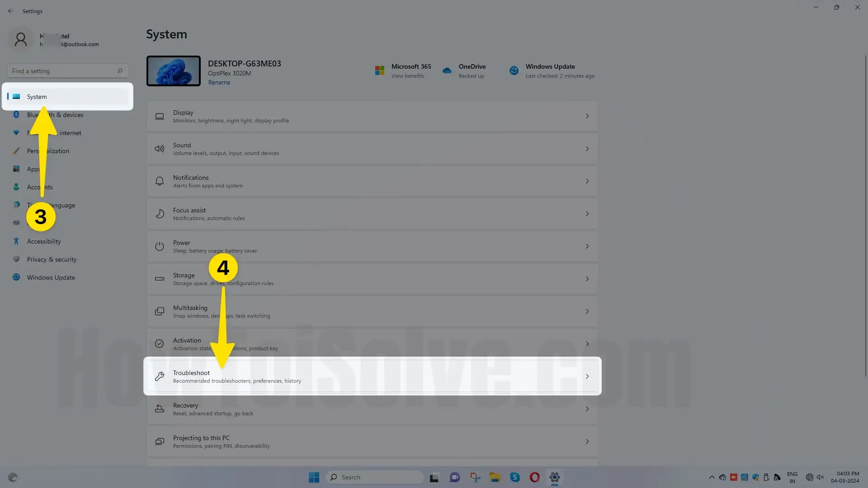Image resolution: width=868 pixels, height=488 pixels.
Task: Open Skype from the taskbar
Action: click(x=515, y=477)
